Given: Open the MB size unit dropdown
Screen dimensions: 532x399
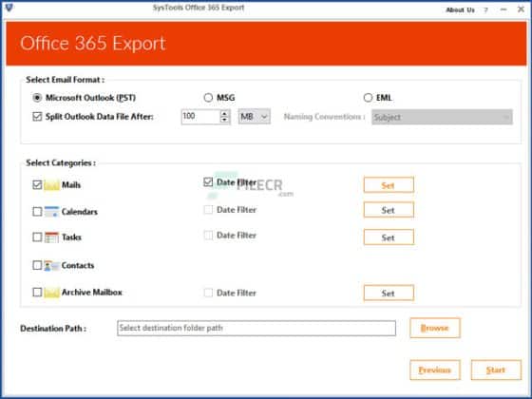Looking at the screenshot, I should coord(255,117).
